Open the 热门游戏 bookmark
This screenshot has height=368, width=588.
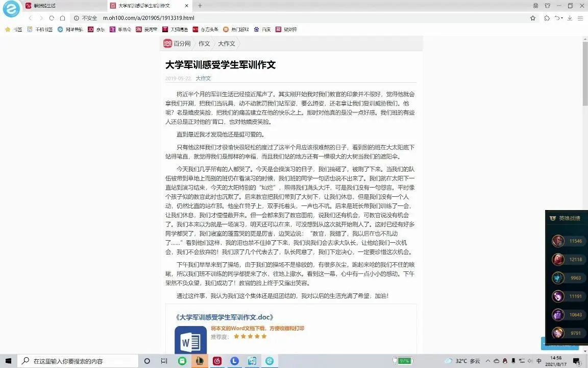pyautogui.click(x=236, y=29)
